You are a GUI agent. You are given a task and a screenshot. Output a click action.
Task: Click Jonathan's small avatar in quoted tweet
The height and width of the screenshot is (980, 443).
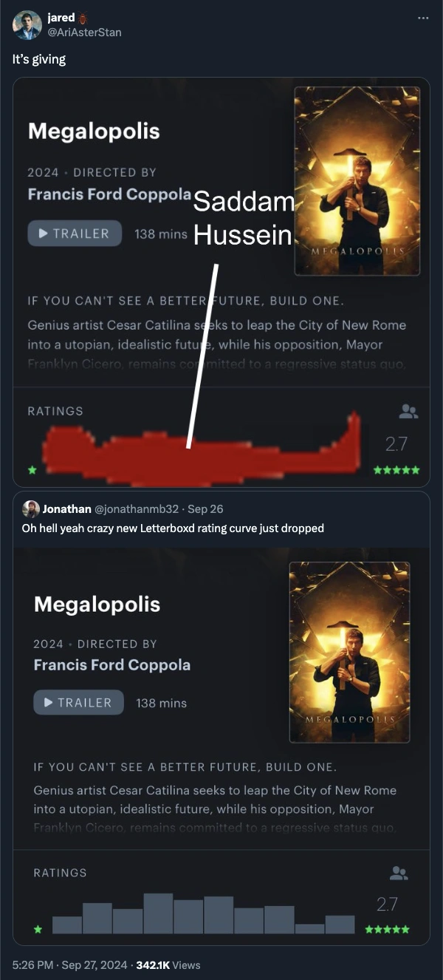tap(31, 509)
